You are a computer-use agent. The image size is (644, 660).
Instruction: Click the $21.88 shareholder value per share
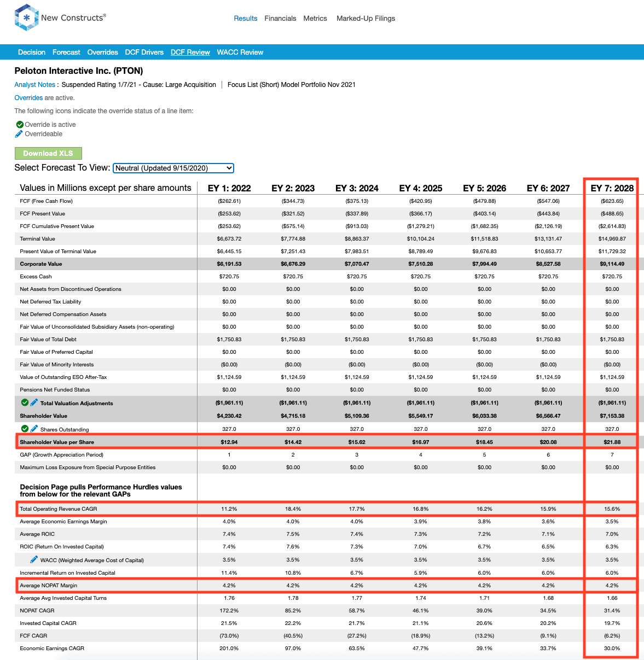tap(612, 442)
